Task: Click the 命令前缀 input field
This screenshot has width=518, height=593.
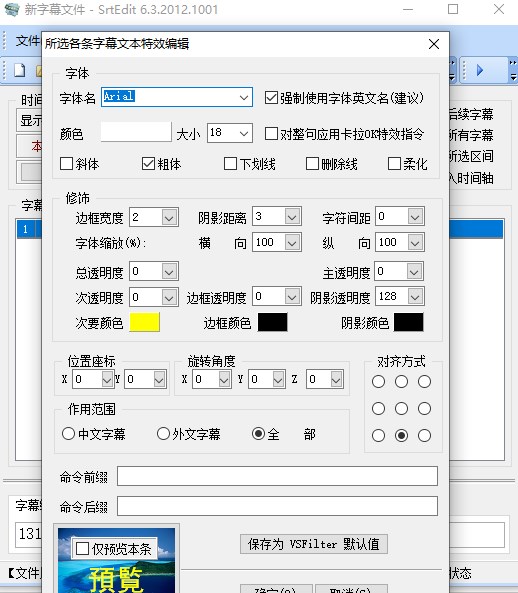Action: [278, 476]
